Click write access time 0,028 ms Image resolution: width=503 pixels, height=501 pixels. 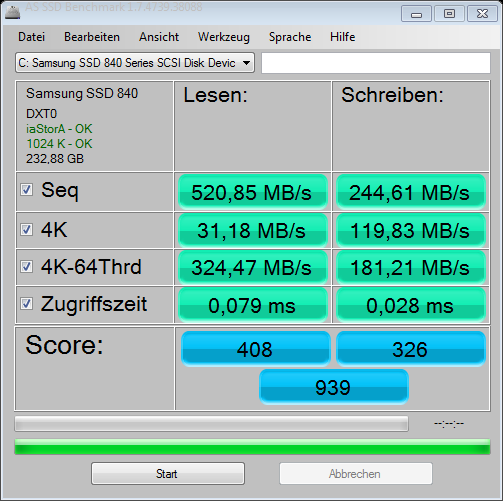tap(411, 305)
